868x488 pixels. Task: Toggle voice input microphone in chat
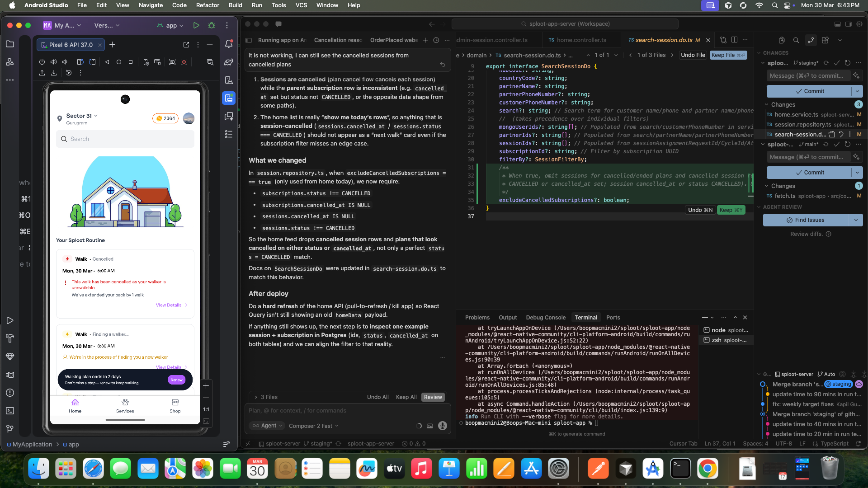tap(443, 426)
